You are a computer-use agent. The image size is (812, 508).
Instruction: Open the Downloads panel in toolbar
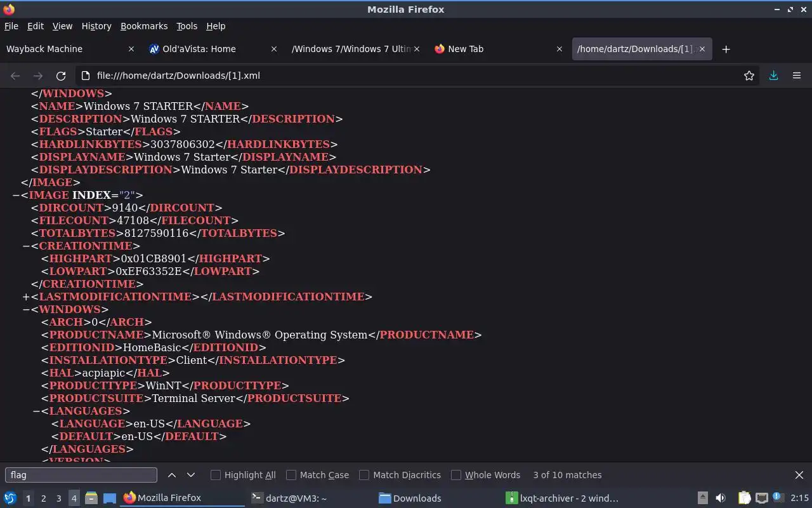pos(773,76)
